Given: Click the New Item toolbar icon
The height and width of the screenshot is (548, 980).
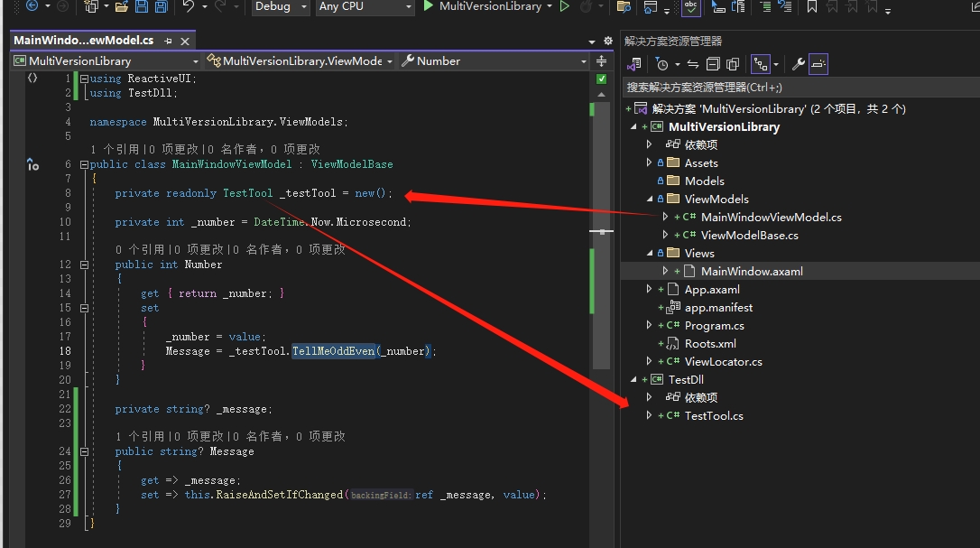Looking at the screenshot, I should [x=91, y=7].
